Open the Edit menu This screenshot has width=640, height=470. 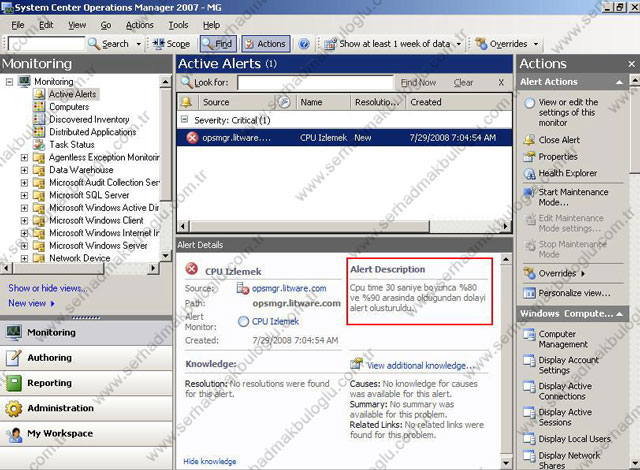click(x=46, y=25)
